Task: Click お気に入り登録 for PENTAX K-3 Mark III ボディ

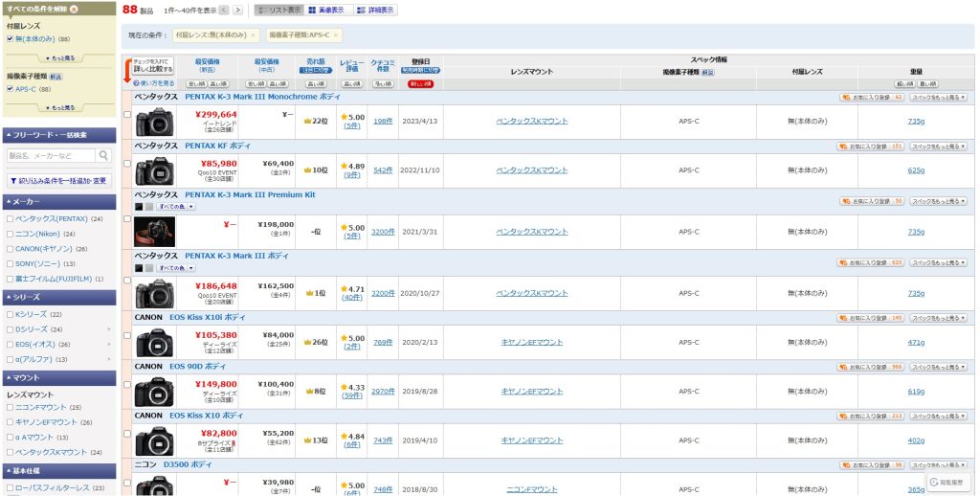Action: tap(871, 262)
